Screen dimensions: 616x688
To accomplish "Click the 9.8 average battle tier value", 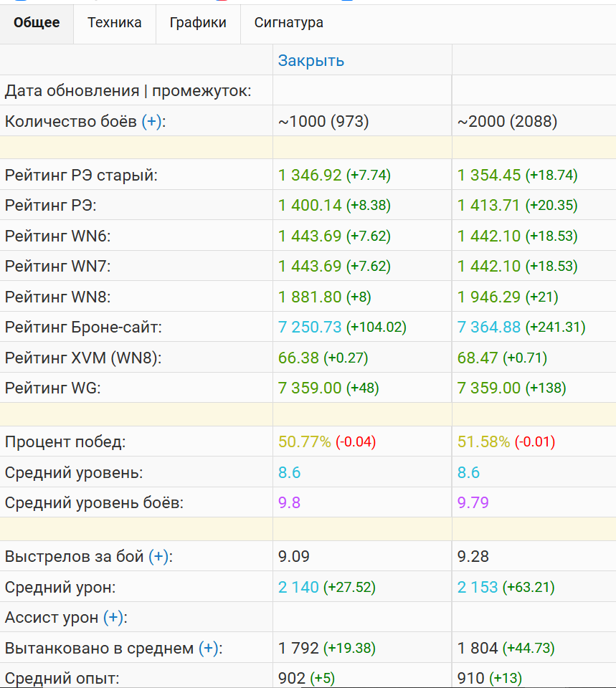I will coord(290,503).
